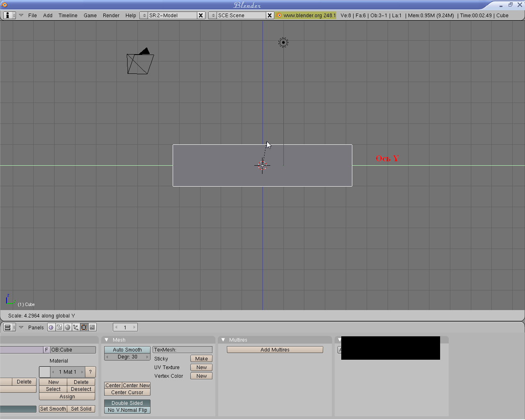Viewport: 525px width, 420px height.
Task: Click the X next to SCE:Scene
Action: pos(269,15)
